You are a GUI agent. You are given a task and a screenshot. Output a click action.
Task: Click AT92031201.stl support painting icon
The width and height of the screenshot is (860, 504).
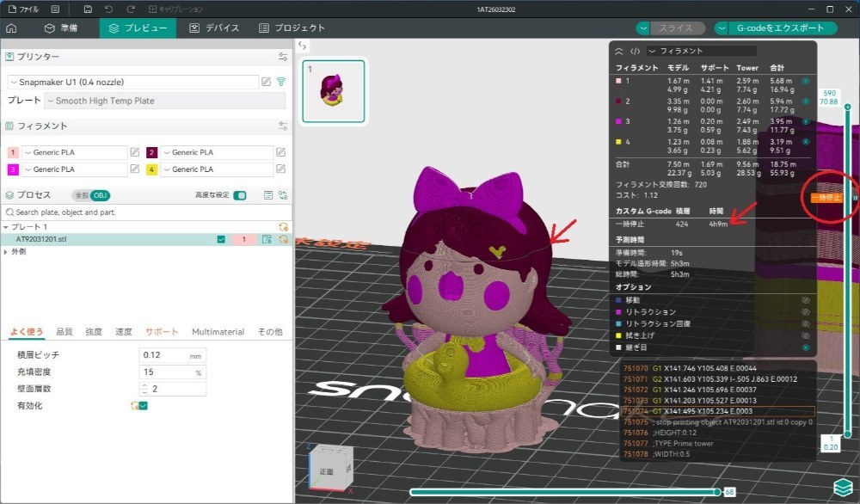click(267, 239)
